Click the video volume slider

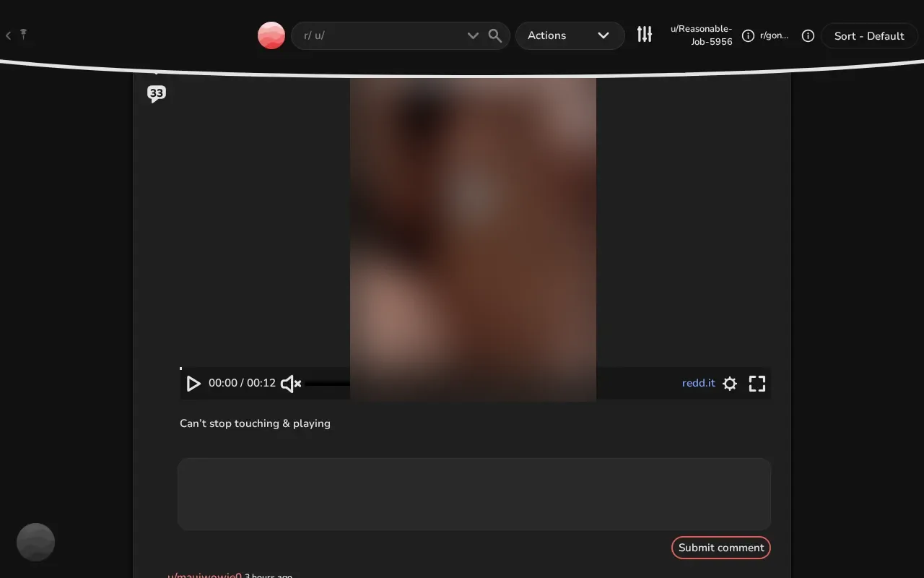328,384
